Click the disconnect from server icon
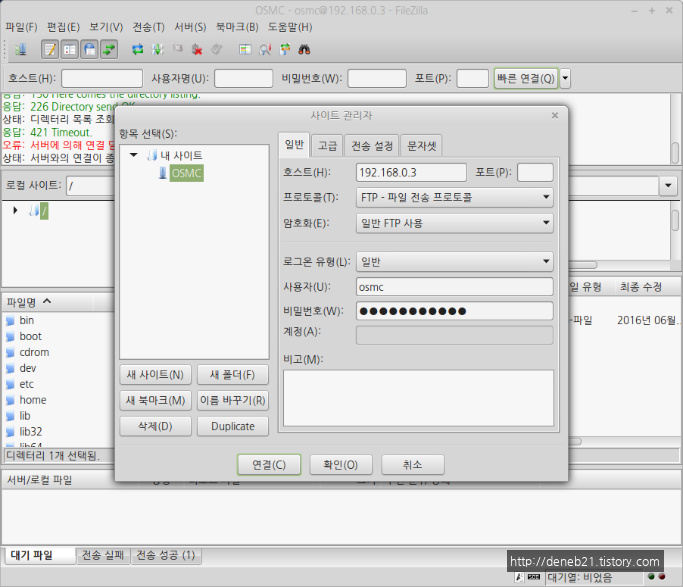The image size is (683, 587). click(x=196, y=49)
